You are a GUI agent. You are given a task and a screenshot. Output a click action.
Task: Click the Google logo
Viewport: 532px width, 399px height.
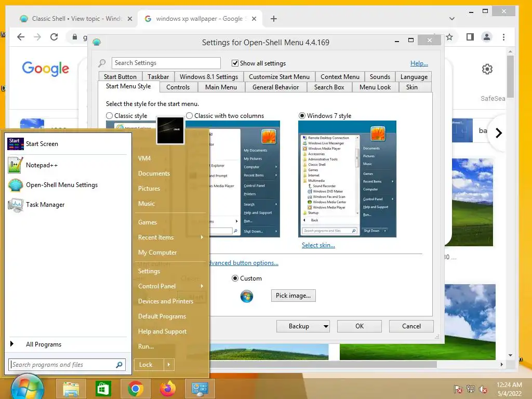tap(46, 69)
